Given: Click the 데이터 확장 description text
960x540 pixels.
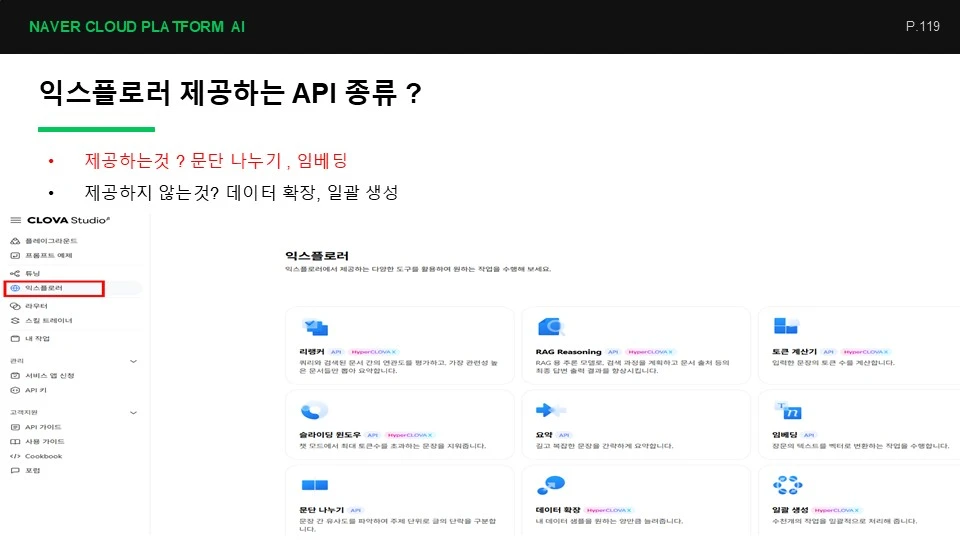Looking at the screenshot, I should (609, 522).
